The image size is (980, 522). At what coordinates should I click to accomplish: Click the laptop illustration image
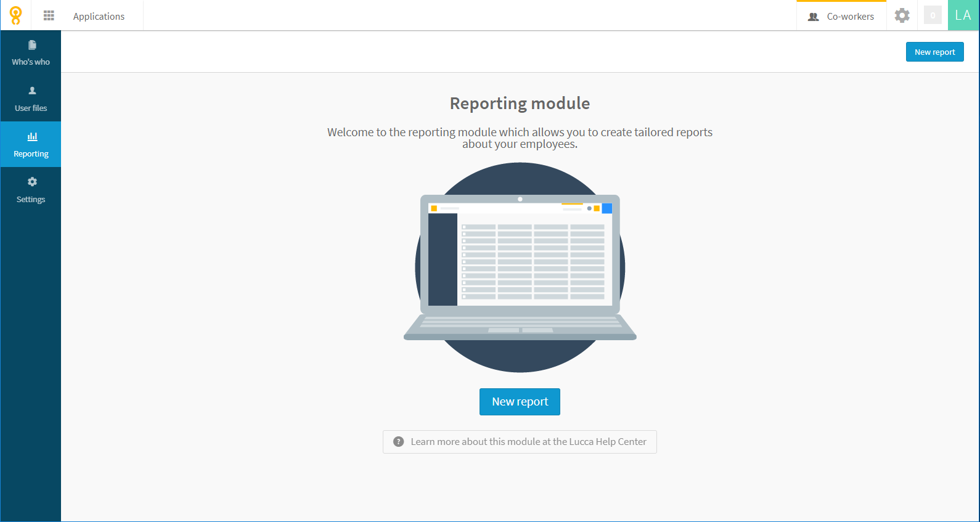click(x=520, y=267)
